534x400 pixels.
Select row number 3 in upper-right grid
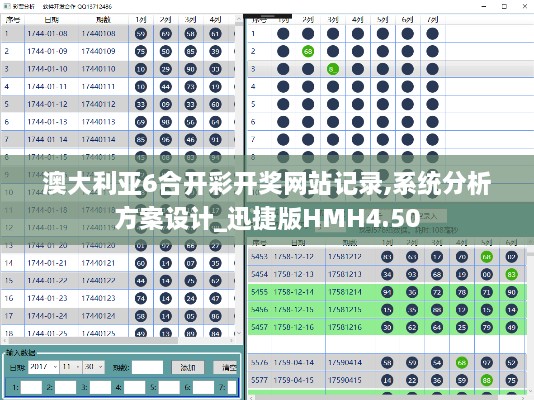click(253, 69)
